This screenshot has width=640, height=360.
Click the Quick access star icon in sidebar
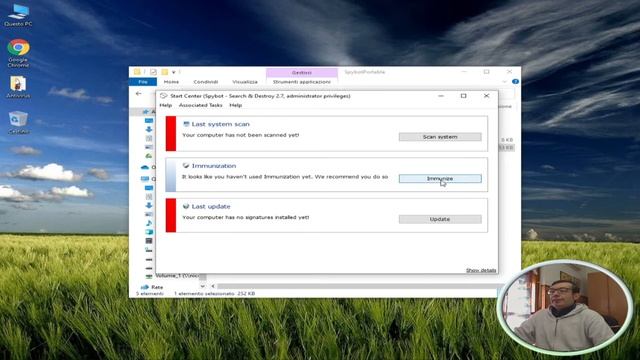pos(146,111)
